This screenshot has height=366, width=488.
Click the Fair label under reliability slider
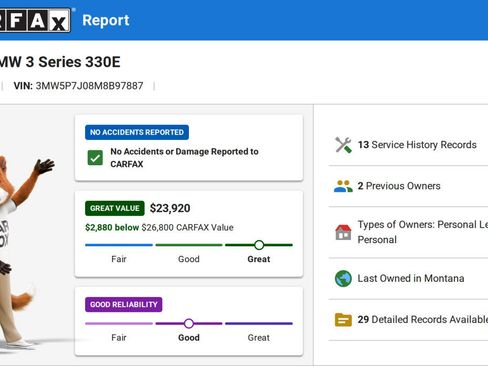[x=119, y=338]
